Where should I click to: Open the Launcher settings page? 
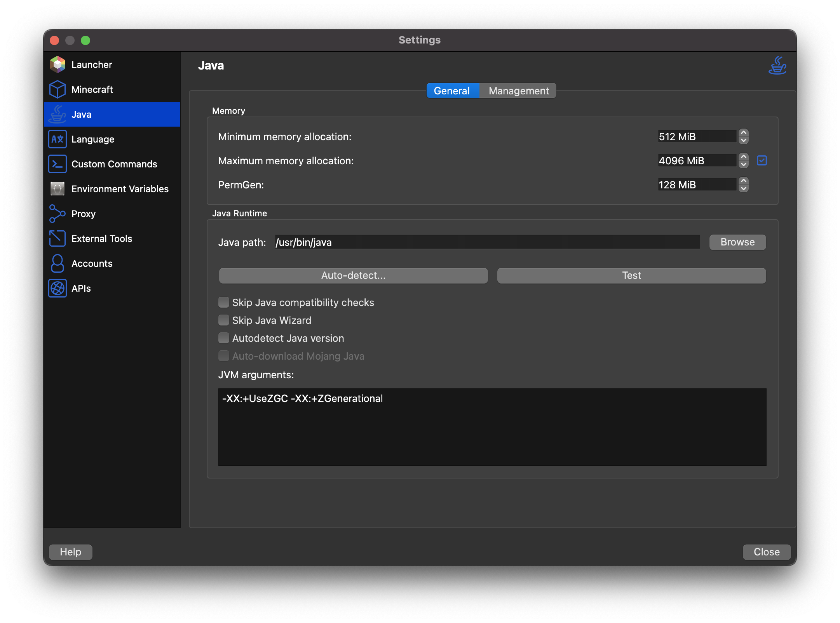112,64
